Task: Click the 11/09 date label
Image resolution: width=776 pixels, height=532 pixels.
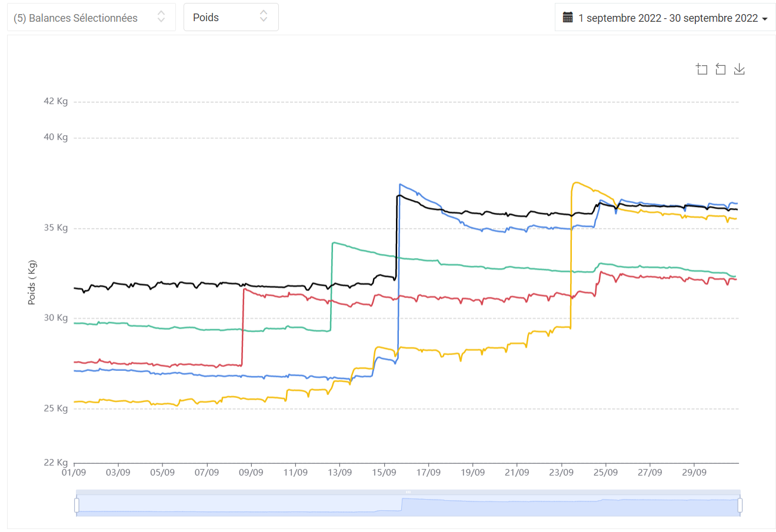Action: [x=295, y=472]
